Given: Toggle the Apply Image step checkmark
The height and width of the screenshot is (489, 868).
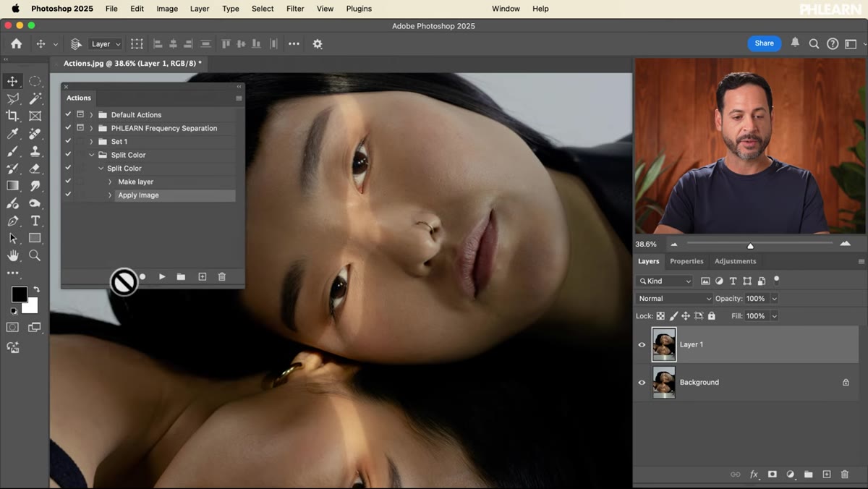Looking at the screenshot, I should coord(68,195).
